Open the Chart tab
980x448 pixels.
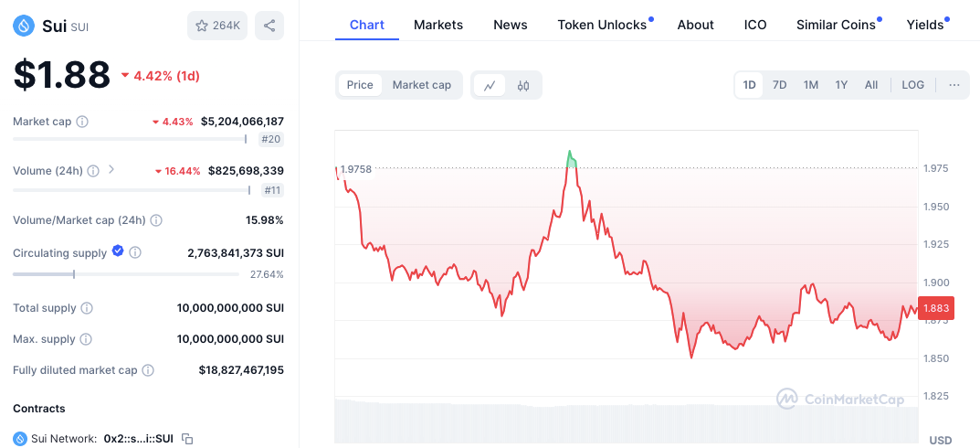367,25
